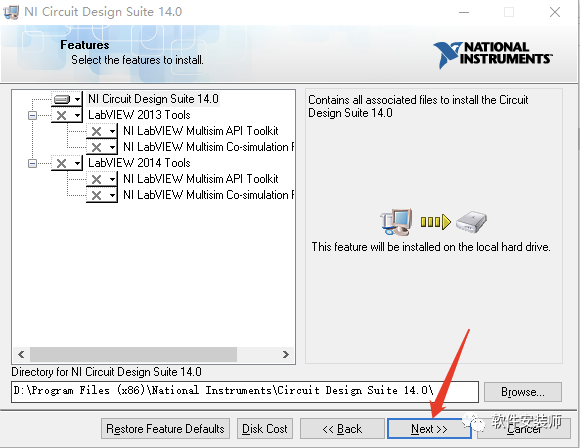Collapse the LabVIEW 2014 Tools tree node

(33, 163)
